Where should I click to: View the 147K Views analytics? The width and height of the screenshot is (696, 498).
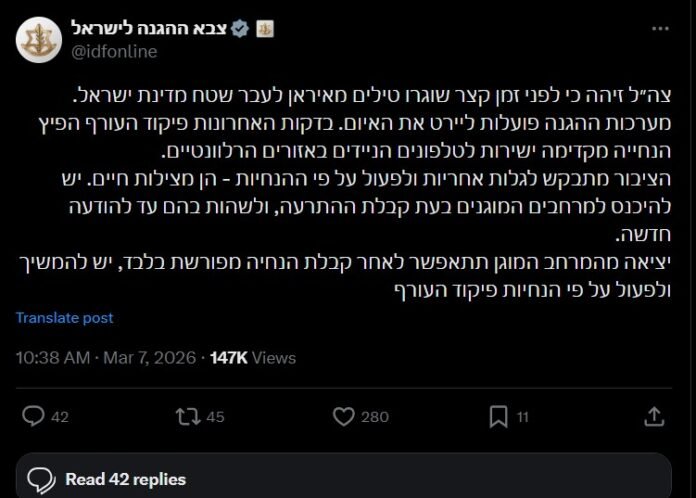tap(253, 357)
